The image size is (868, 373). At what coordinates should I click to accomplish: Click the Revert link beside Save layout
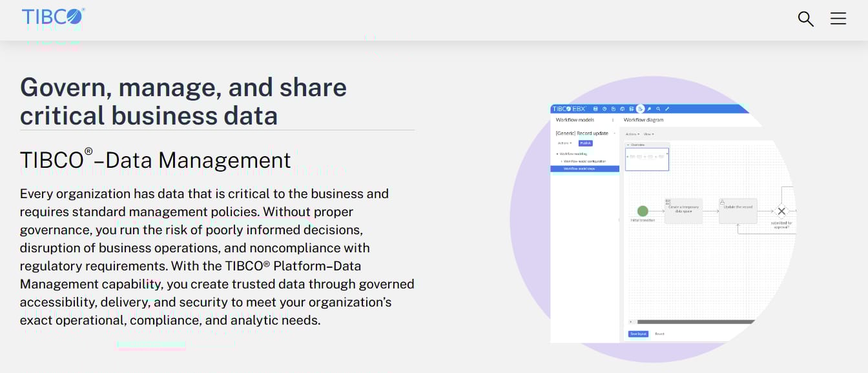pos(659,334)
